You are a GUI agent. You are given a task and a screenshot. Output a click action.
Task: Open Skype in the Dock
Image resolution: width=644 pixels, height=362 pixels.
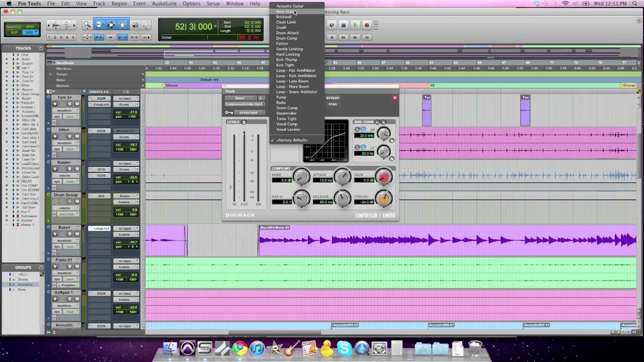click(x=345, y=348)
